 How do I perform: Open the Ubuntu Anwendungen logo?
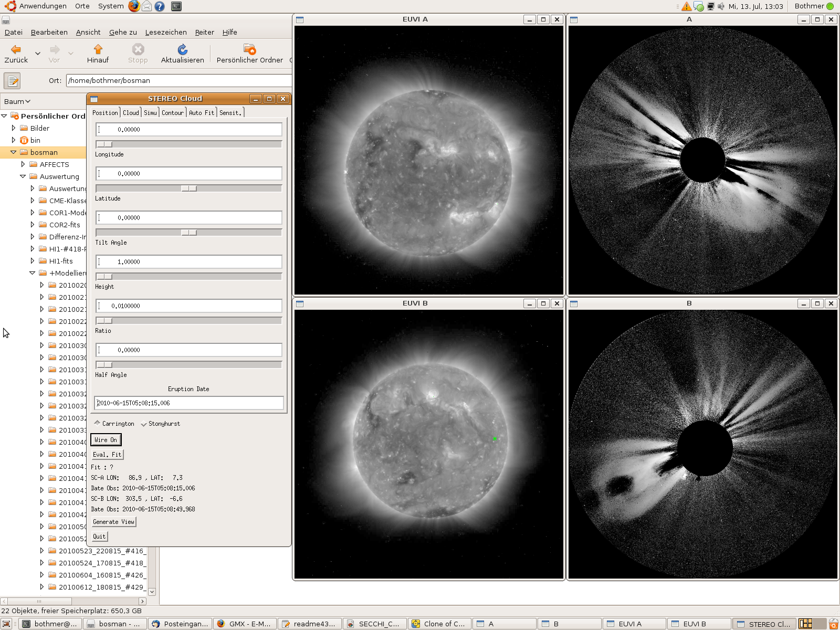[x=10, y=6]
